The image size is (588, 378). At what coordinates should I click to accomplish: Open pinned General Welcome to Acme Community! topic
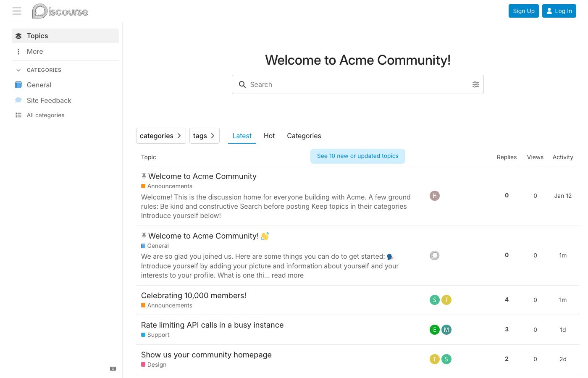click(204, 236)
